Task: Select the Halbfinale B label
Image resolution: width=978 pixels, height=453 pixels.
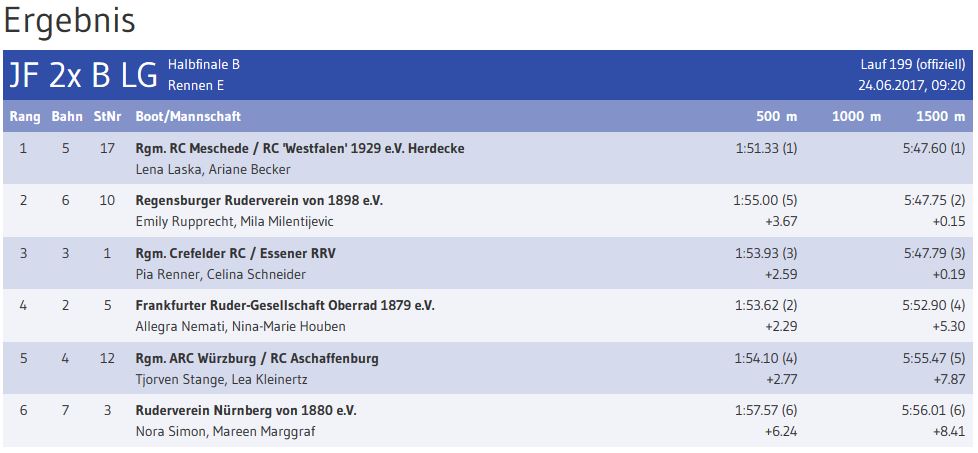Action: [x=204, y=65]
